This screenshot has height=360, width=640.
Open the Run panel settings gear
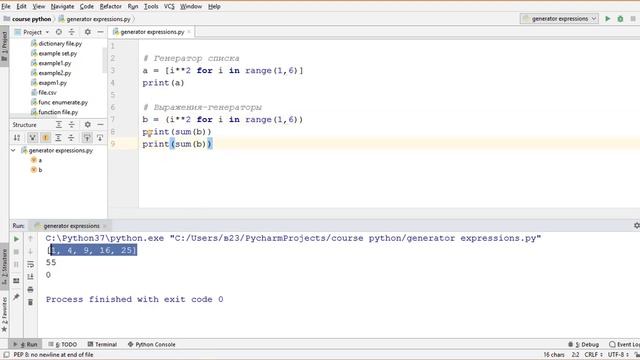pos(636,226)
